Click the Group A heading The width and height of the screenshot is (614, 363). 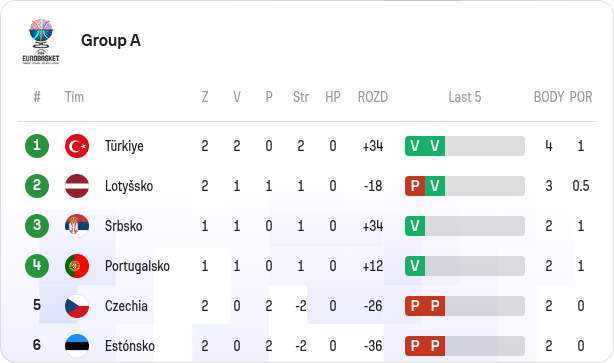(111, 40)
